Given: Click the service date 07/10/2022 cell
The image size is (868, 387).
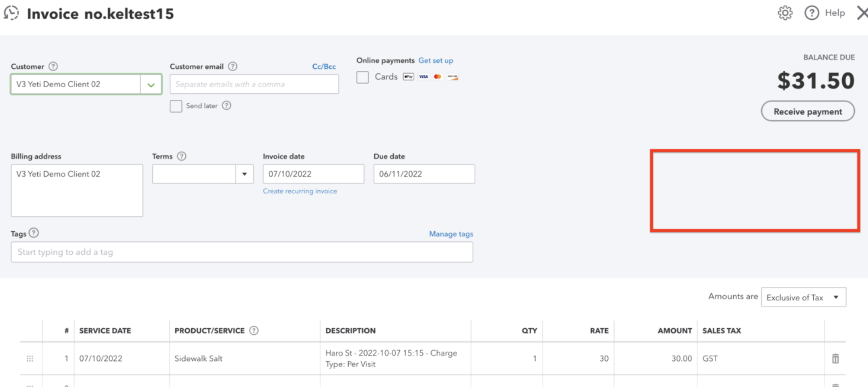Looking at the screenshot, I should tap(121, 359).
